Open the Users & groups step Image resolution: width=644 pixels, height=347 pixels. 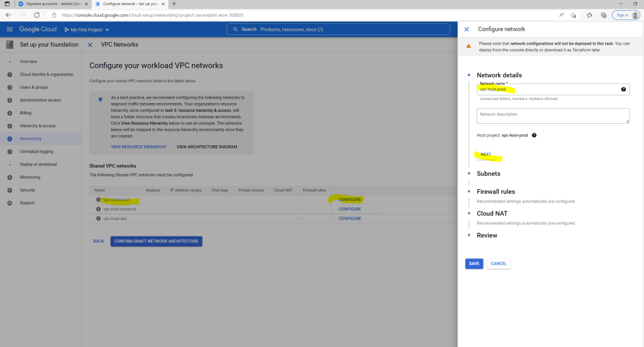(34, 87)
